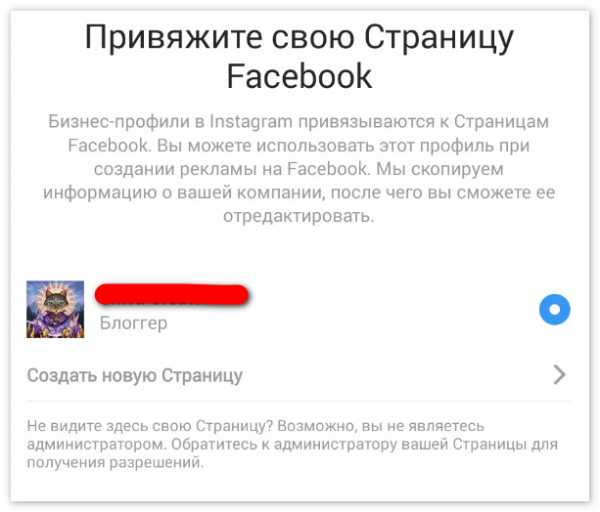Click the word Страницам in the description

(502, 122)
